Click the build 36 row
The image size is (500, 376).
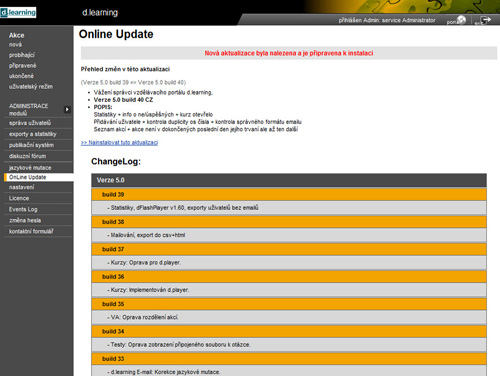289,277
